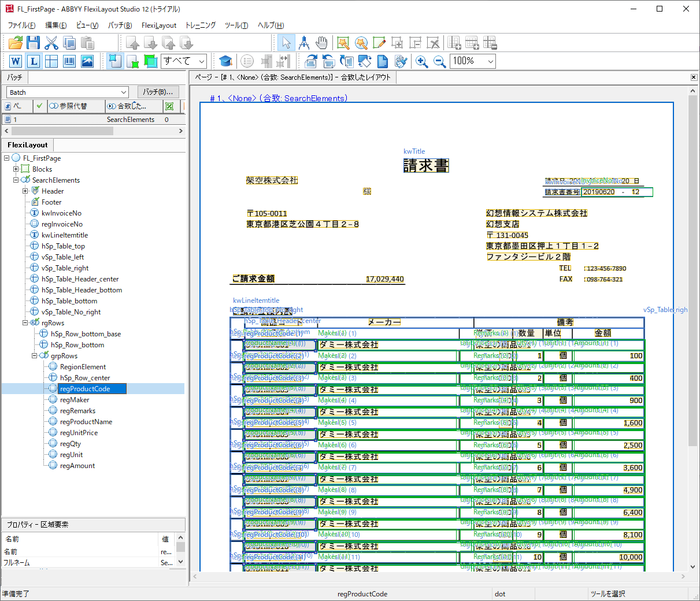Toggle the W word objects display

pyautogui.click(x=16, y=61)
